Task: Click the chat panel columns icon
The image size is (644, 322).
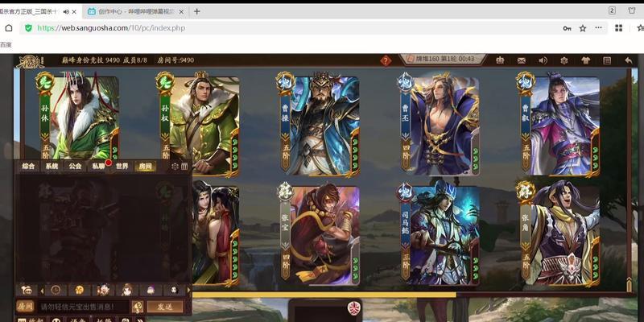Action: (x=184, y=167)
